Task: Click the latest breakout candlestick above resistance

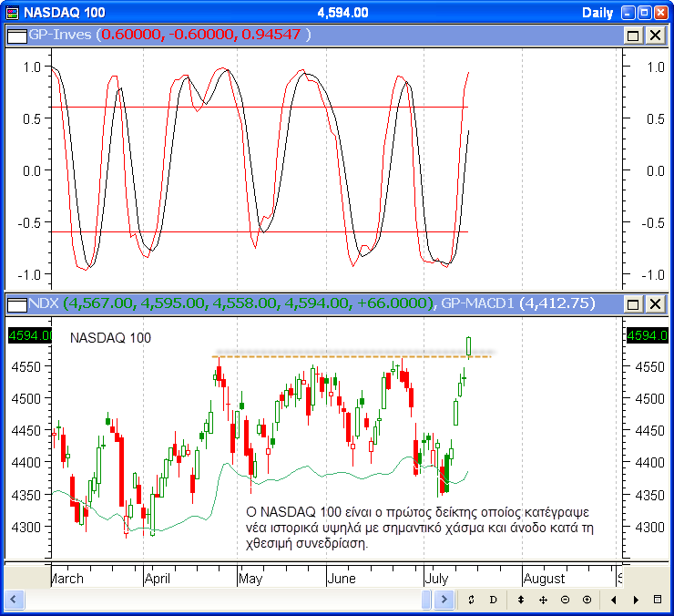Action: (468, 347)
